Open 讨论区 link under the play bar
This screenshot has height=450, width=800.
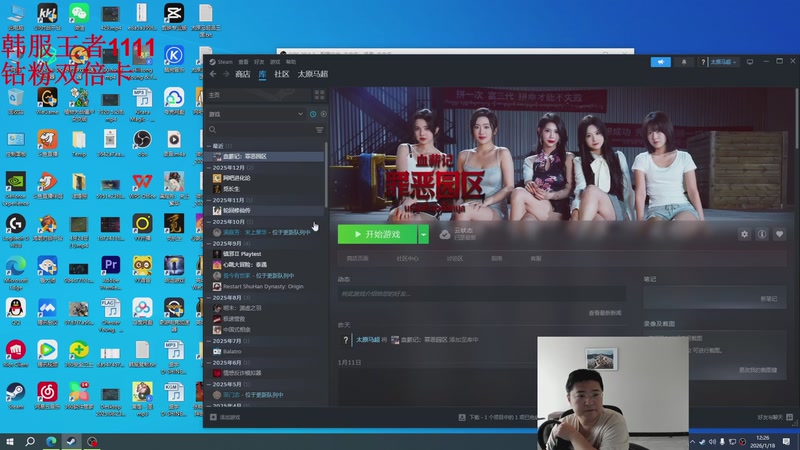pyautogui.click(x=455, y=259)
